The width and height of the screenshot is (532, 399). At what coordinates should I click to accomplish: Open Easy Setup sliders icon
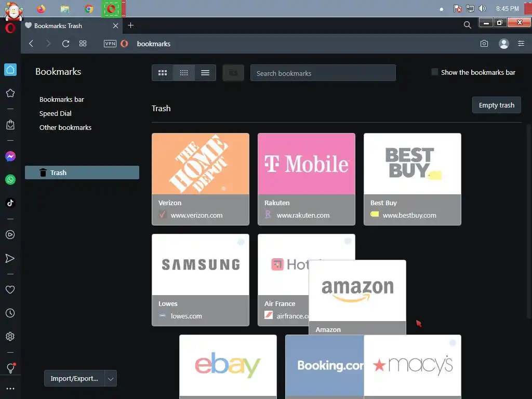click(x=521, y=44)
